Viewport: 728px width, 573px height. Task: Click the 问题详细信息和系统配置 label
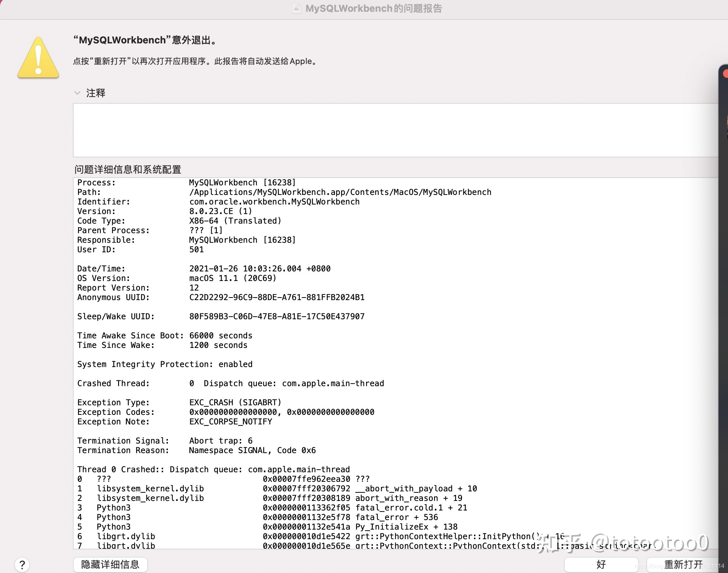point(128,170)
